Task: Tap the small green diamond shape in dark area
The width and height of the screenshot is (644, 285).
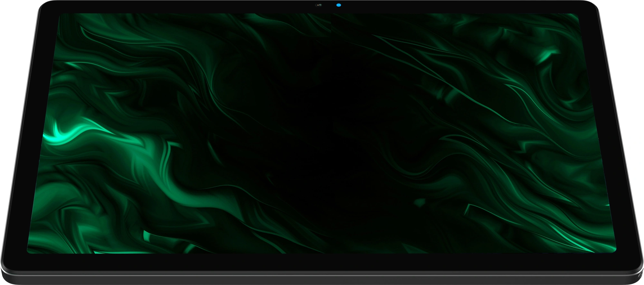Action: click(x=420, y=202)
